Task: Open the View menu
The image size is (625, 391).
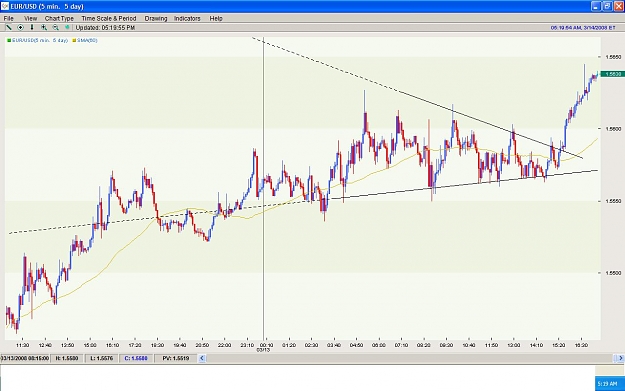Action: click(x=30, y=18)
